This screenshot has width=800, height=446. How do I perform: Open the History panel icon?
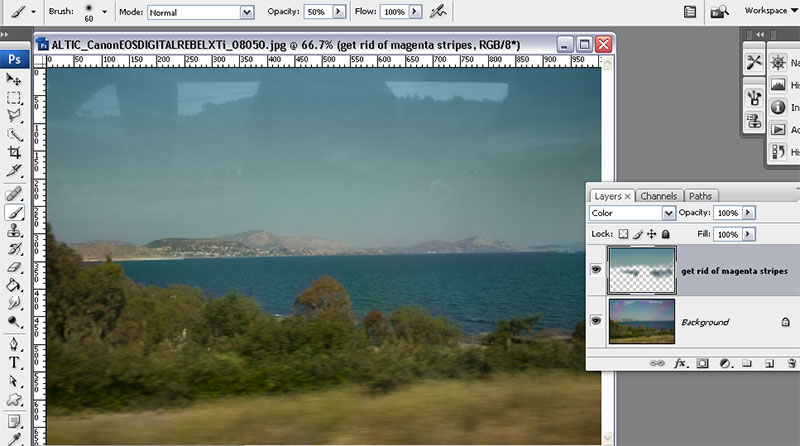point(778,152)
